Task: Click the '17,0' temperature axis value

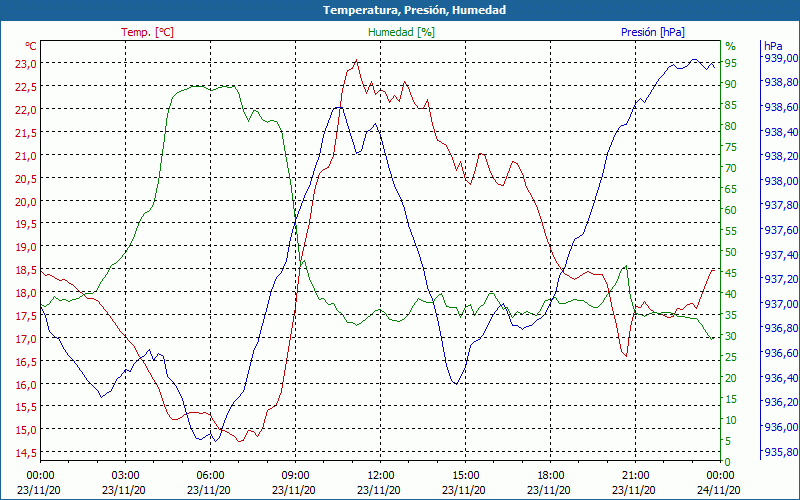Action: coord(26,339)
